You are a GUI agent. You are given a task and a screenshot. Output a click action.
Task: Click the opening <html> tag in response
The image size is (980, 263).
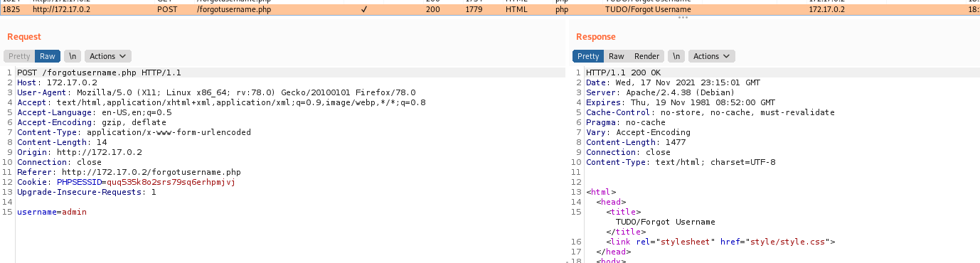point(601,192)
